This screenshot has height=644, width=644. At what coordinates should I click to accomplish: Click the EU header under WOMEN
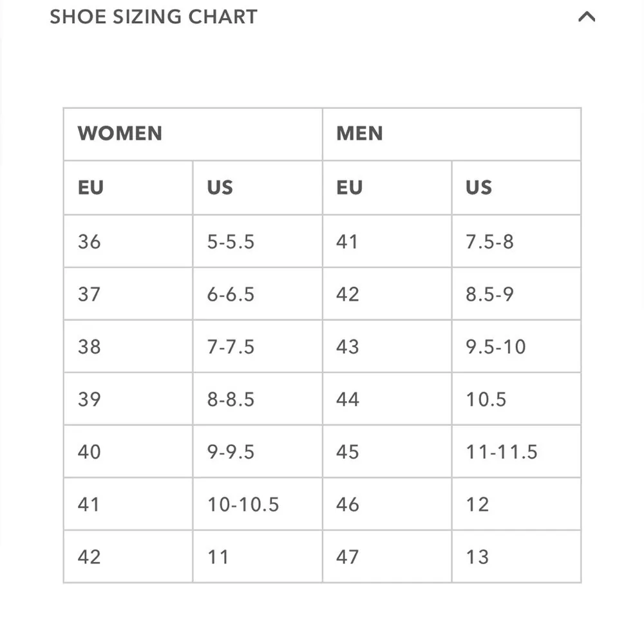(x=91, y=187)
